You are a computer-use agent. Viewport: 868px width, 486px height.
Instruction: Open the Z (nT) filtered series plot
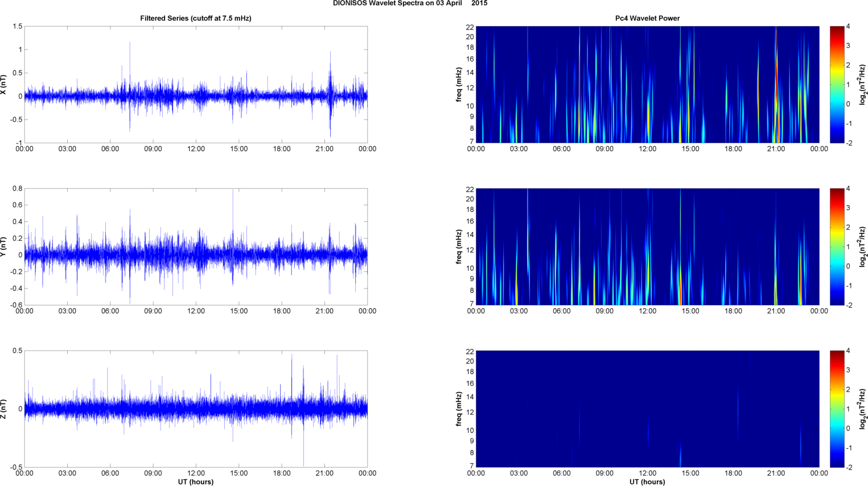pos(196,409)
